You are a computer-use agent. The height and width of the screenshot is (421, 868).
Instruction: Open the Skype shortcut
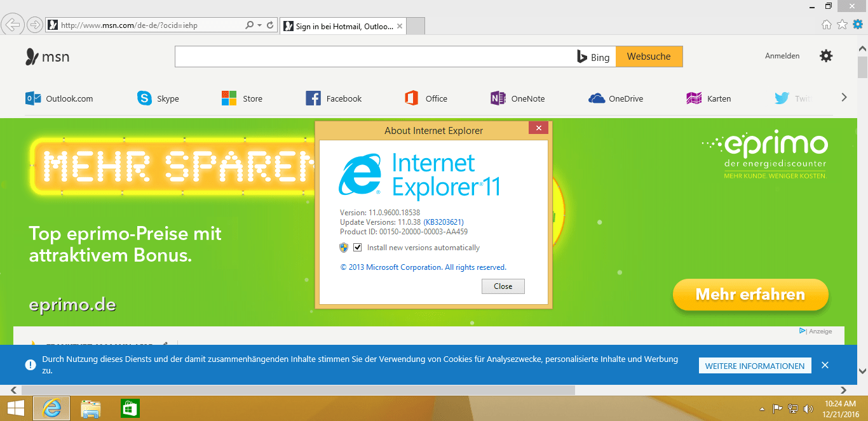pyautogui.click(x=158, y=98)
